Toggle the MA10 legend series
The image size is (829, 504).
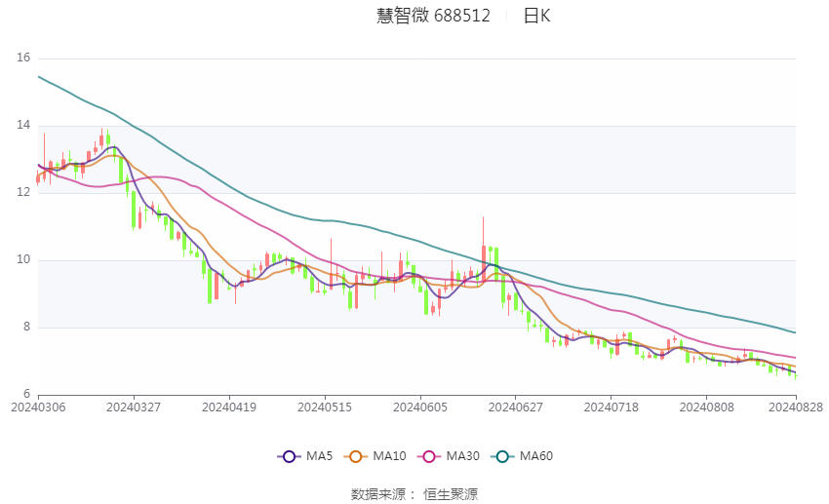click(x=375, y=456)
